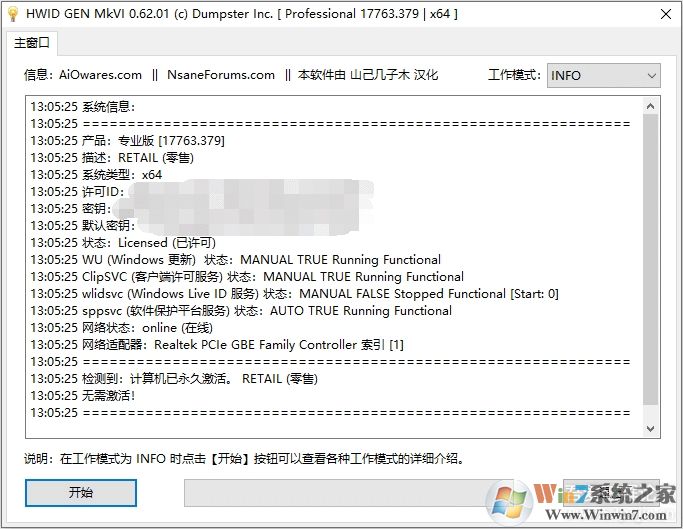This screenshot has height=529, width=683.
Task: Select the line 状态: Licensed (已许可)
Action: (x=123, y=243)
